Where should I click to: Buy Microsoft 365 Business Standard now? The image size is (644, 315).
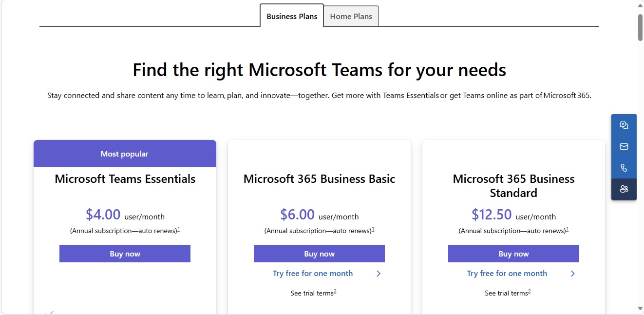(x=513, y=254)
